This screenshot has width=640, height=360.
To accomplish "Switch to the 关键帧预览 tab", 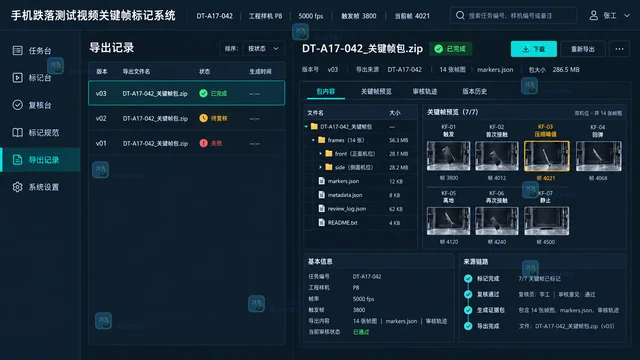I will [376, 91].
